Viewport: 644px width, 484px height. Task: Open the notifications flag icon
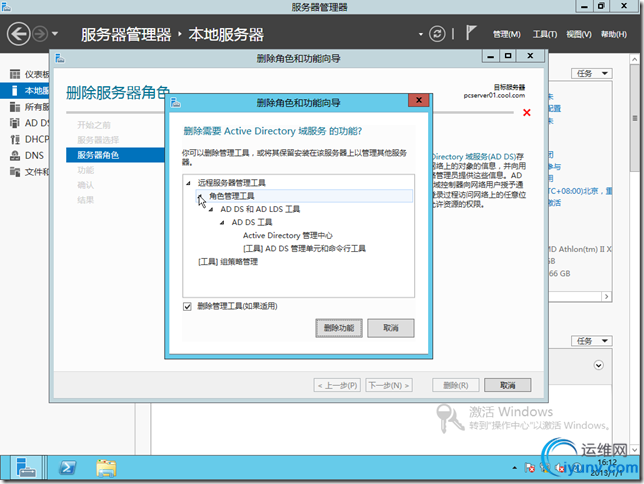pyautogui.click(x=470, y=33)
